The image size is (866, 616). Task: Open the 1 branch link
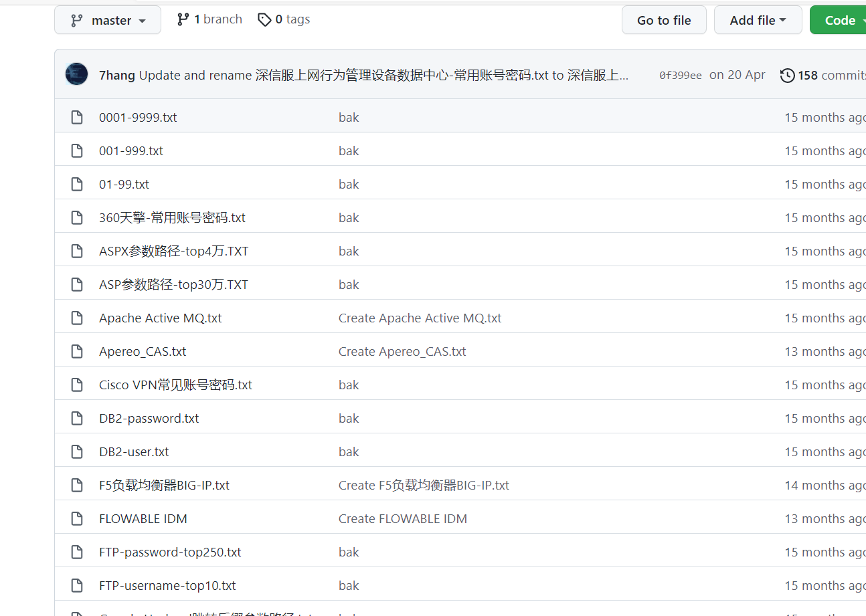[x=209, y=19]
